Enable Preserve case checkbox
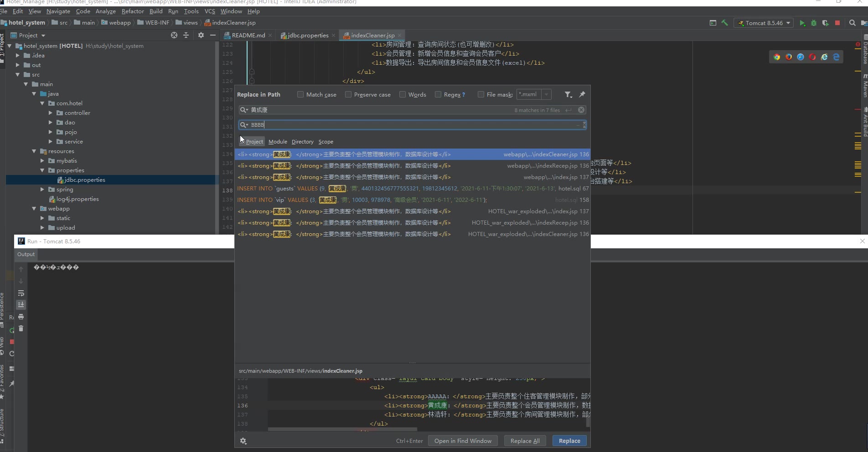The height and width of the screenshot is (452, 868). point(348,94)
